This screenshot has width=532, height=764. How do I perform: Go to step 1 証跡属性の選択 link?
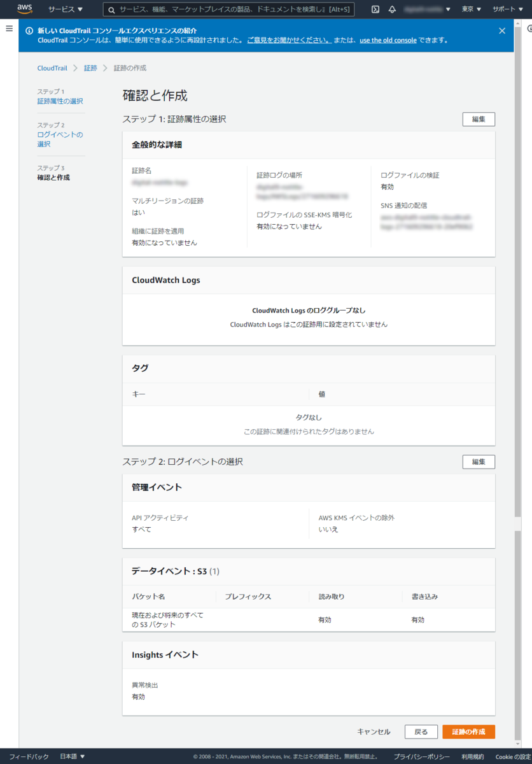60,101
